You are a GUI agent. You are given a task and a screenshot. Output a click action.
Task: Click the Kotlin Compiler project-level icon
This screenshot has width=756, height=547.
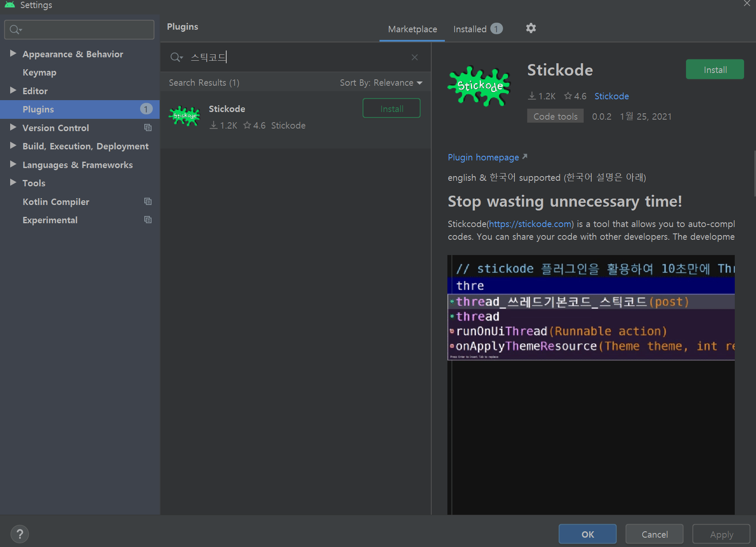pyautogui.click(x=148, y=202)
